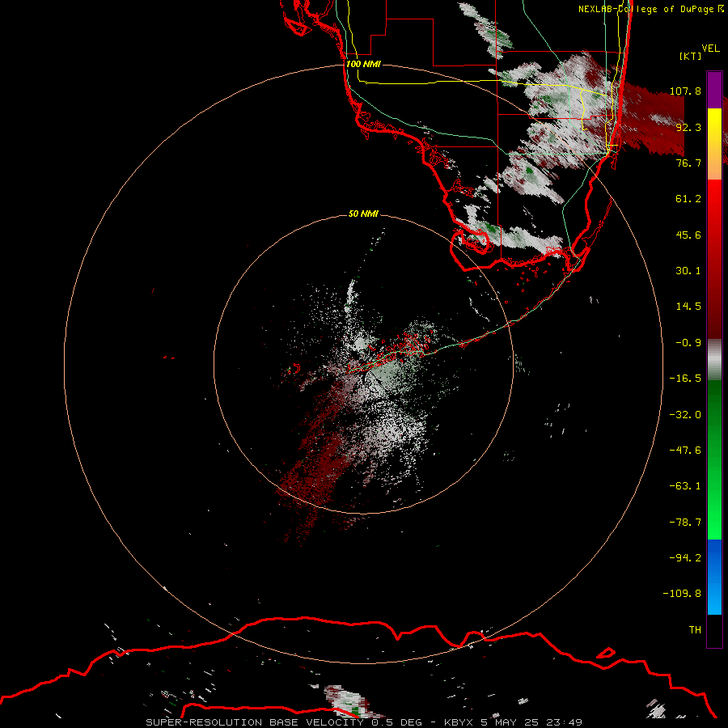
Task: Select the VEL legend title
Action: pyautogui.click(x=710, y=48)
